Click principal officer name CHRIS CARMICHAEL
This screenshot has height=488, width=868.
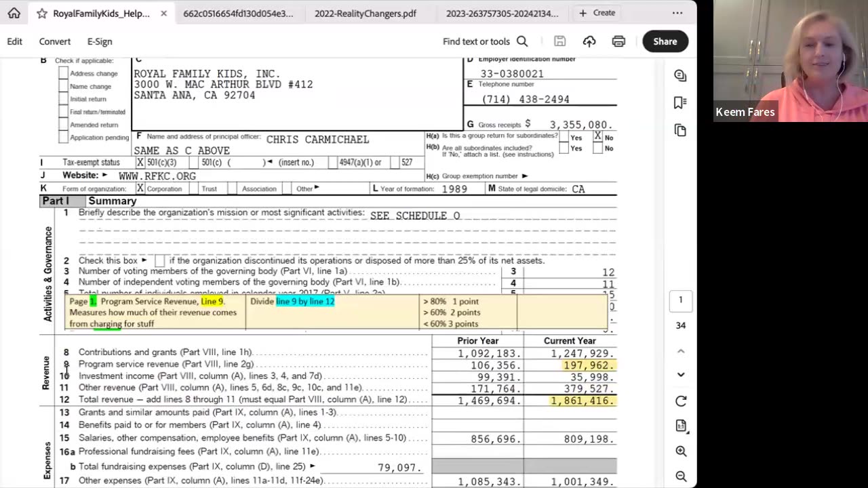(x=317, y=140)
